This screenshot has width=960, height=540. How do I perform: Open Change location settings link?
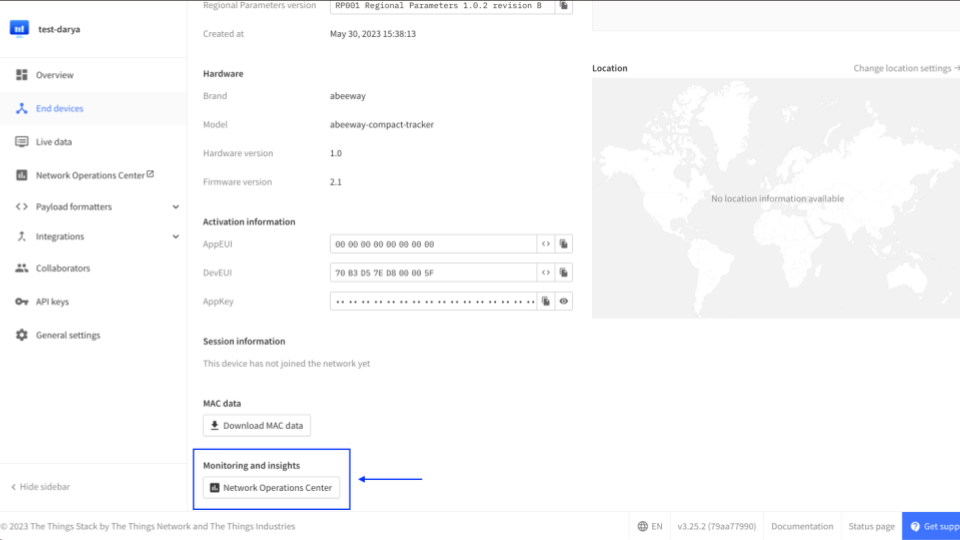click(x=904, y=69)
